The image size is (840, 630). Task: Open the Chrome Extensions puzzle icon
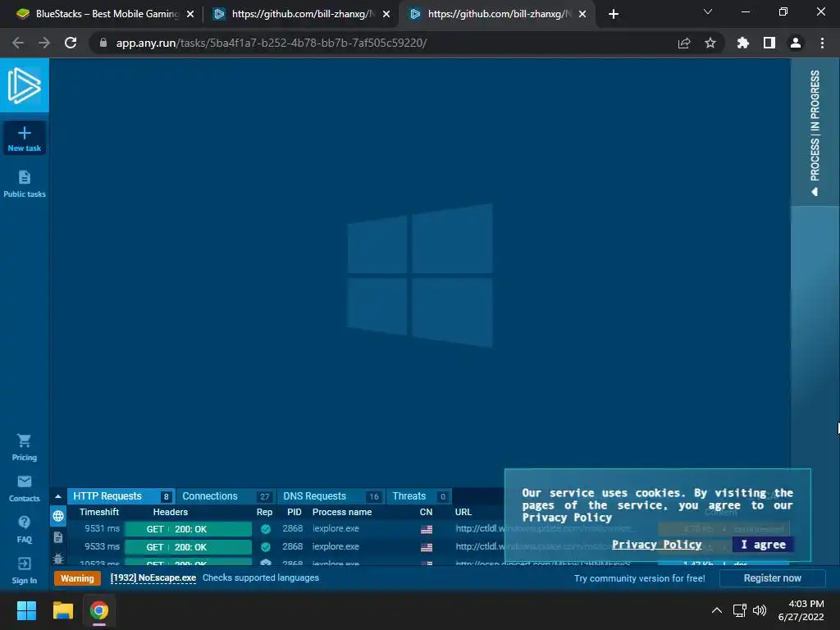click(x=743, y=43)
